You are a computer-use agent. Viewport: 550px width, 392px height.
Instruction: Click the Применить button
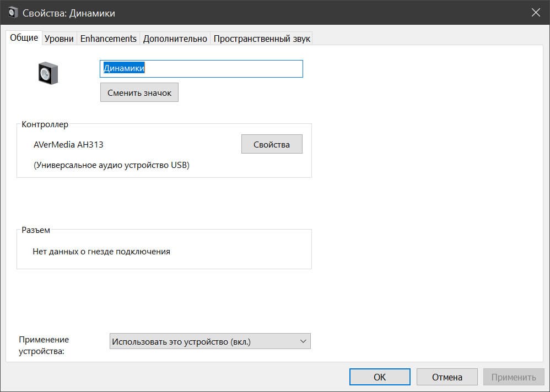pyautogui.click(x=514, y=377)
